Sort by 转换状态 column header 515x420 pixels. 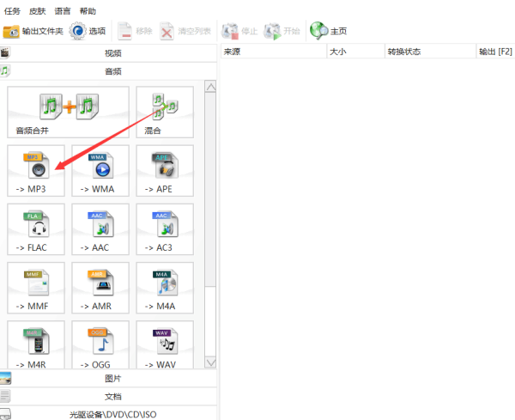[430, 52]
